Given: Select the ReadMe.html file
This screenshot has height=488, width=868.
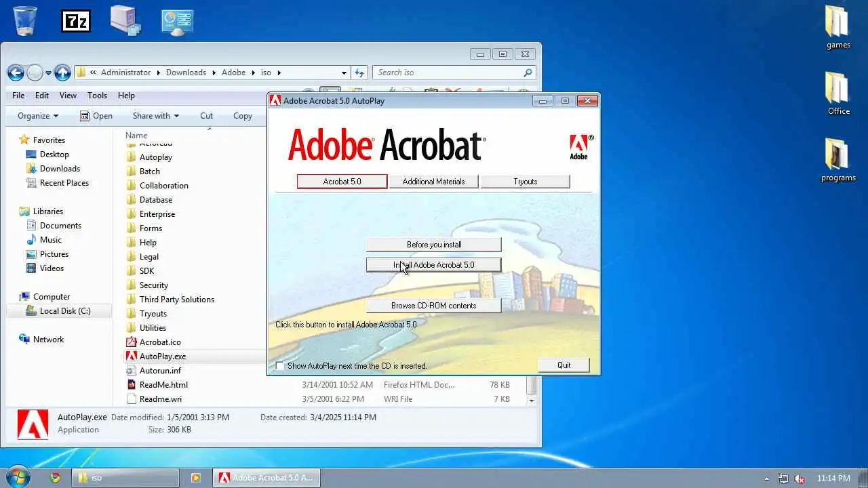Looking at the screenshot, I should [x=157, y=385].
